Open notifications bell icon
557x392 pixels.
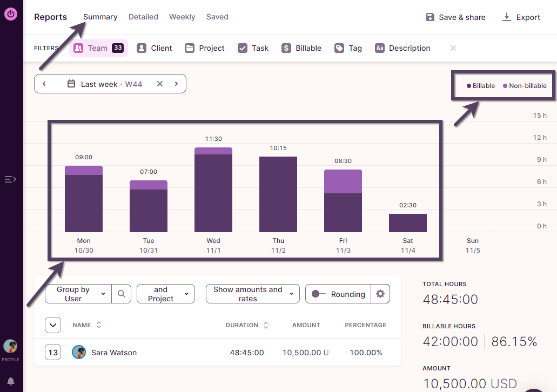pyautogui.click(x=10, y=381)
